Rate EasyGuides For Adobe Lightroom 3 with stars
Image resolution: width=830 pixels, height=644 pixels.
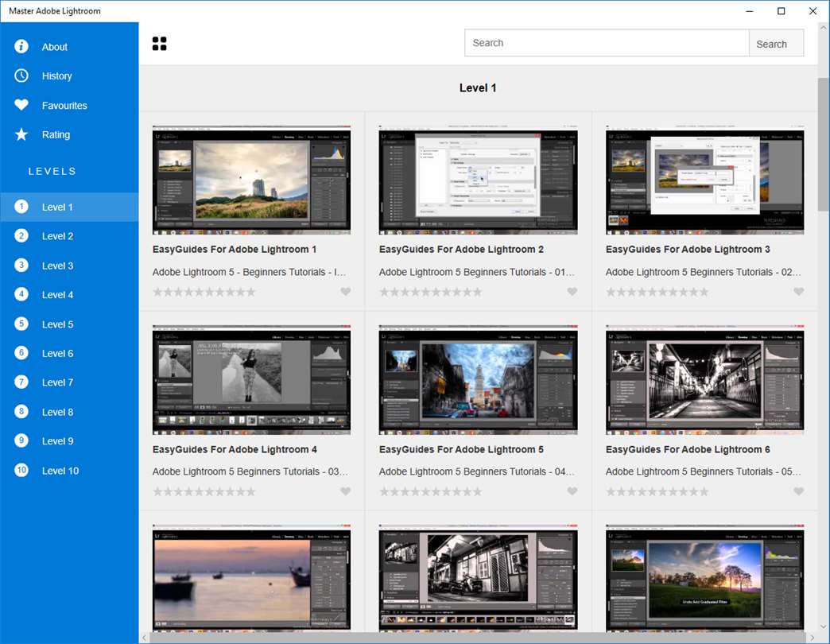click(657, 292)
